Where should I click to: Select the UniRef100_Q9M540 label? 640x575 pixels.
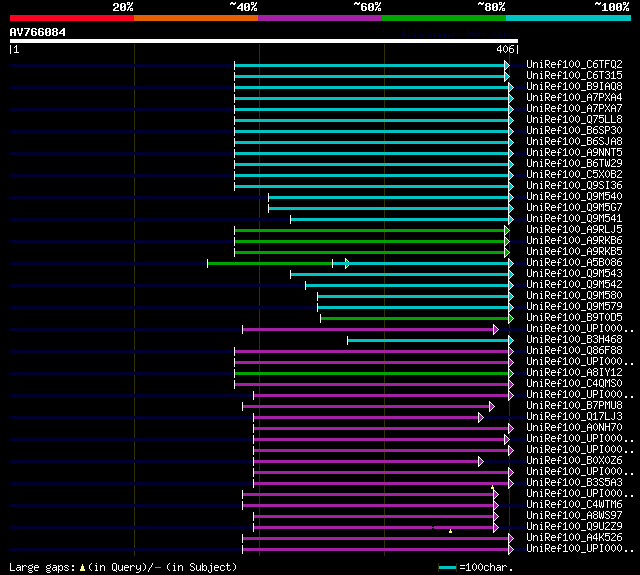pos(574,197)
